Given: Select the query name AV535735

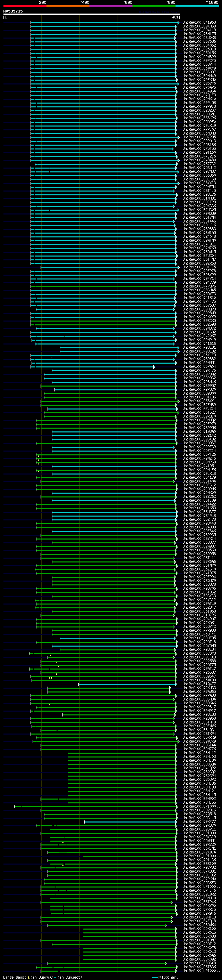Looking at the screenshot, I should point(13,11).
